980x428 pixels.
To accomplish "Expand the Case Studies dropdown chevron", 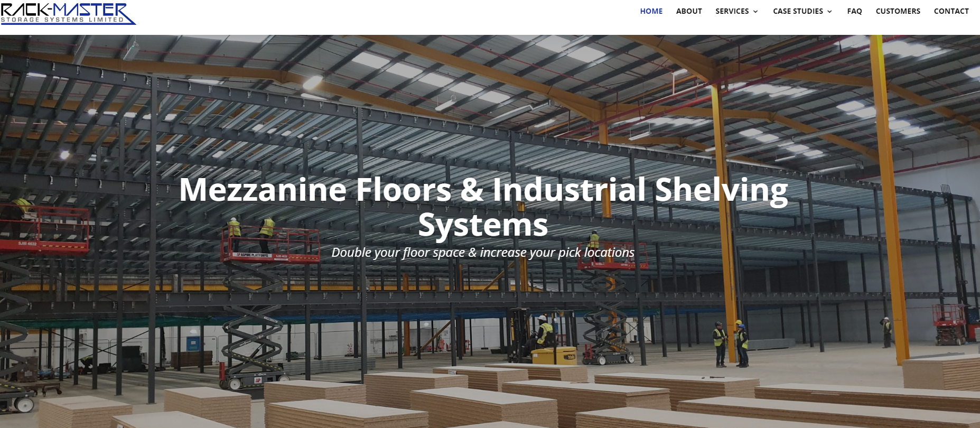I will point(829,12).
